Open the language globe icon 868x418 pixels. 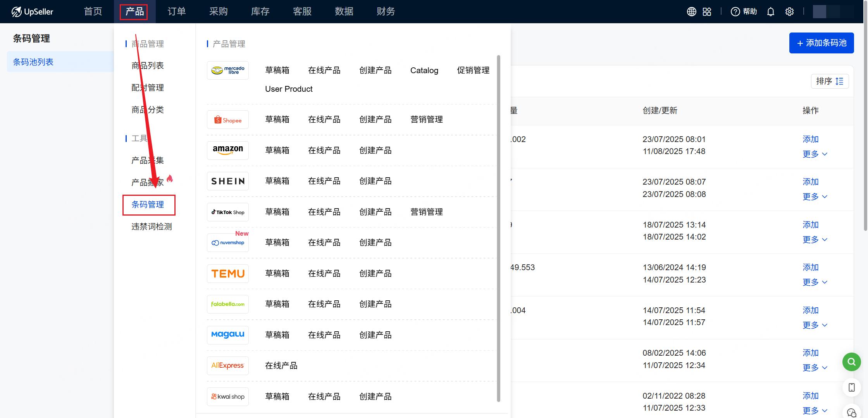tap(692, 12)
